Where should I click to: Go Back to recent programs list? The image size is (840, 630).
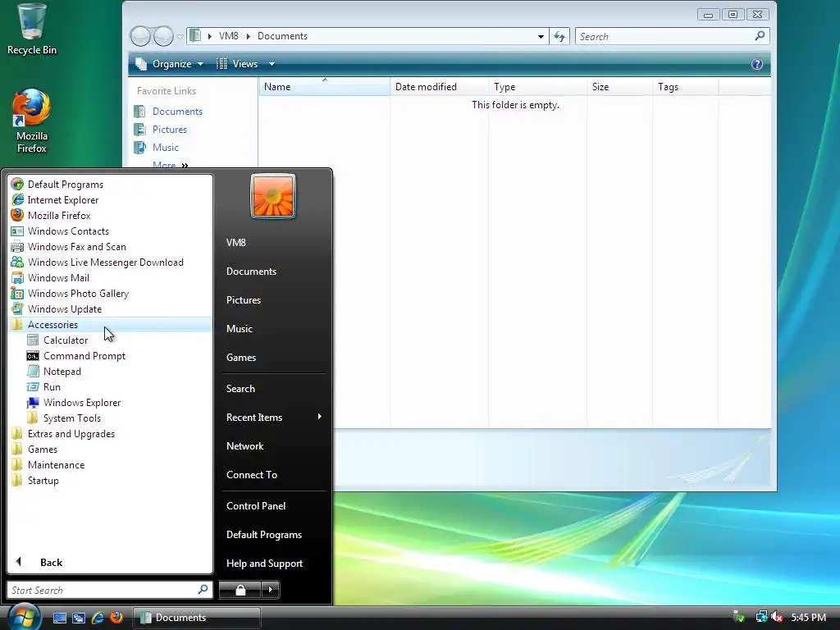[51, 562]
